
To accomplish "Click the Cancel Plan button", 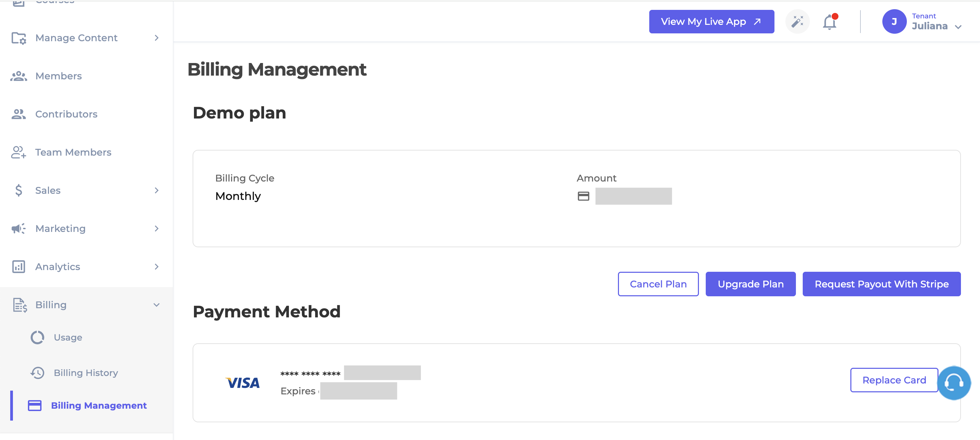I will (x=658, y=284).
